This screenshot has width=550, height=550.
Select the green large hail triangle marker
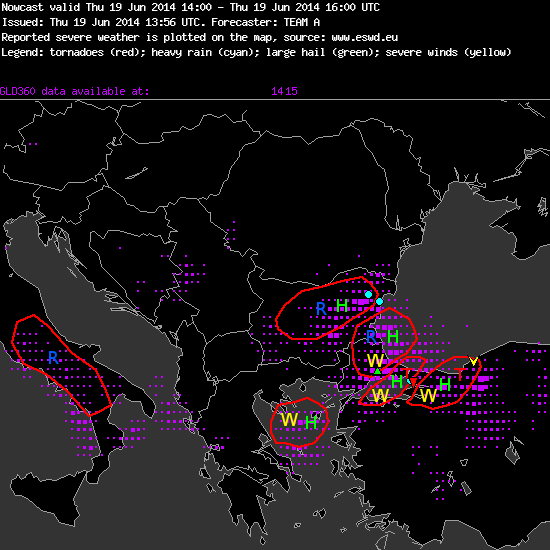377,371
